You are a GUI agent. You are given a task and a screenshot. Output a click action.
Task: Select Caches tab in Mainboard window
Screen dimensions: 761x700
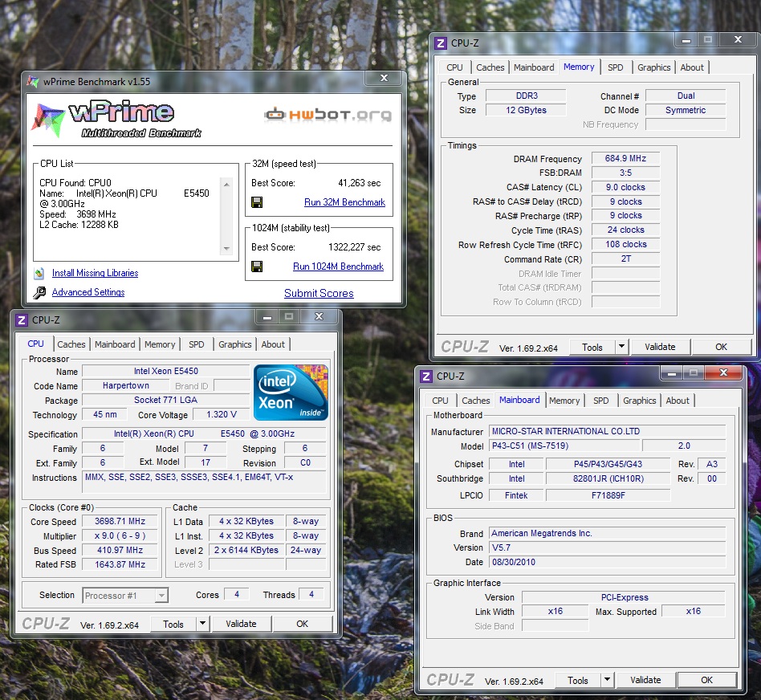[475, 401]
